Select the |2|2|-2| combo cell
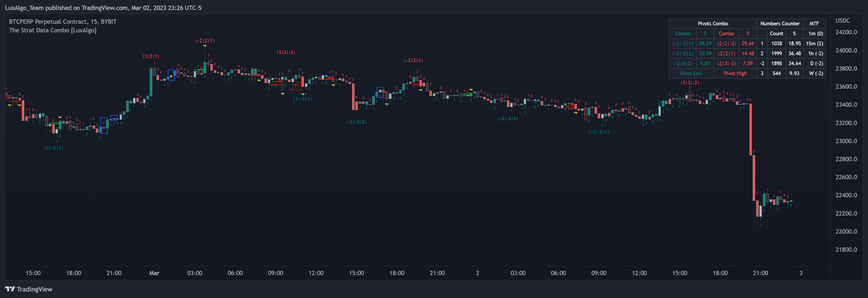Image resolution: width=868 pixels, height=298 pixels. (726, 43)
